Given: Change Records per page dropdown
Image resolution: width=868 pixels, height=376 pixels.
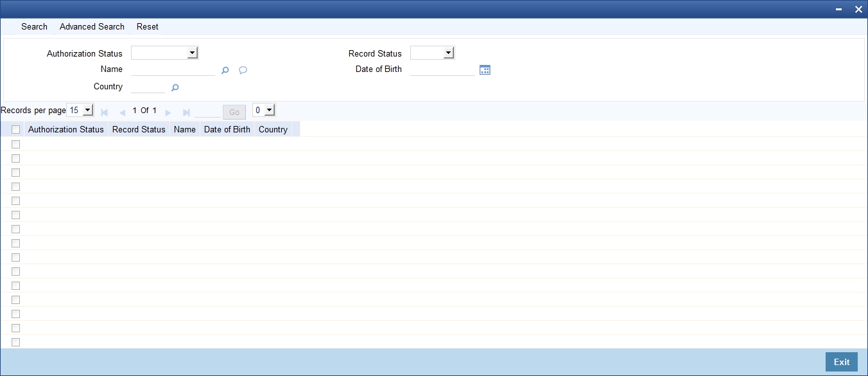Looking at the screenshot, I should pyautogui.click(x=80, y=110).
